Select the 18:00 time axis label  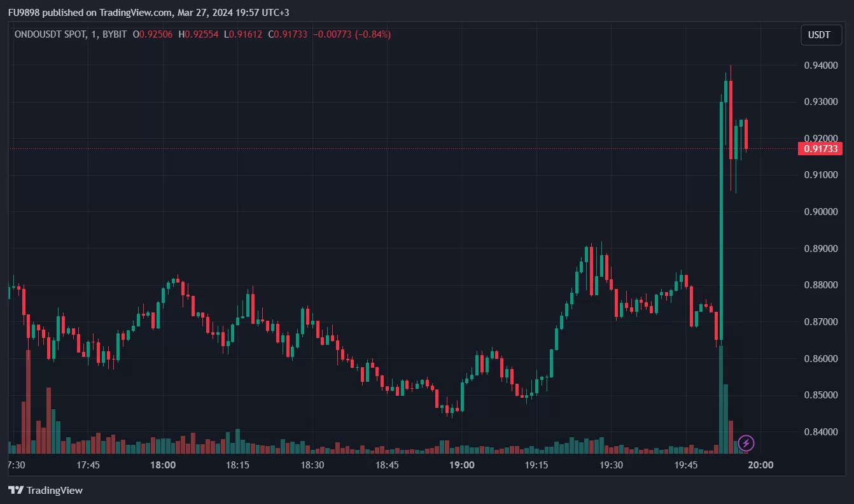pos(163,465)
